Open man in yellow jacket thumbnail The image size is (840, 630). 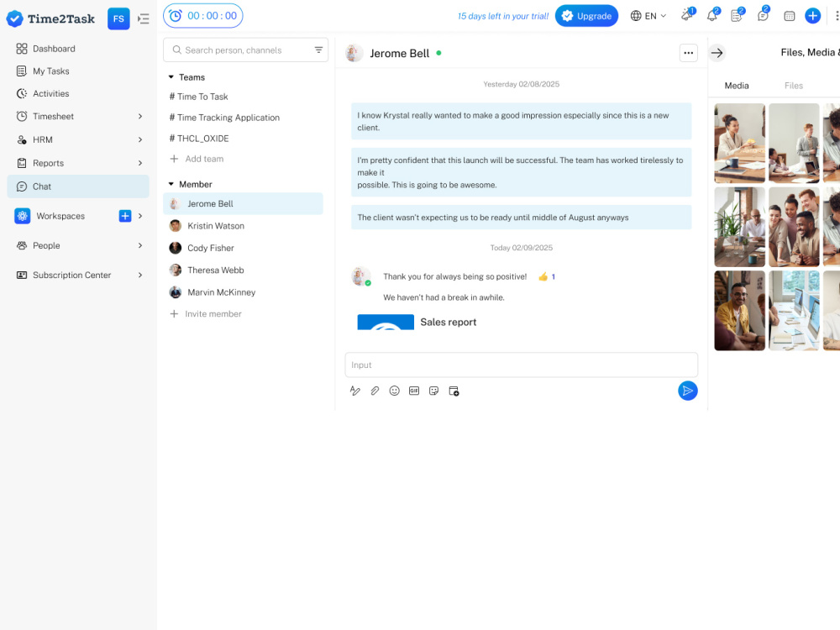pos(739,310)
